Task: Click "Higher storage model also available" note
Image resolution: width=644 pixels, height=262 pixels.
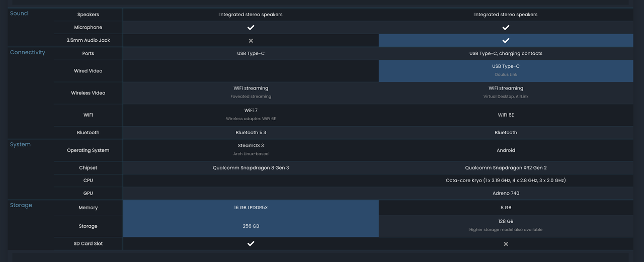Action: click(x=506, y=230)
